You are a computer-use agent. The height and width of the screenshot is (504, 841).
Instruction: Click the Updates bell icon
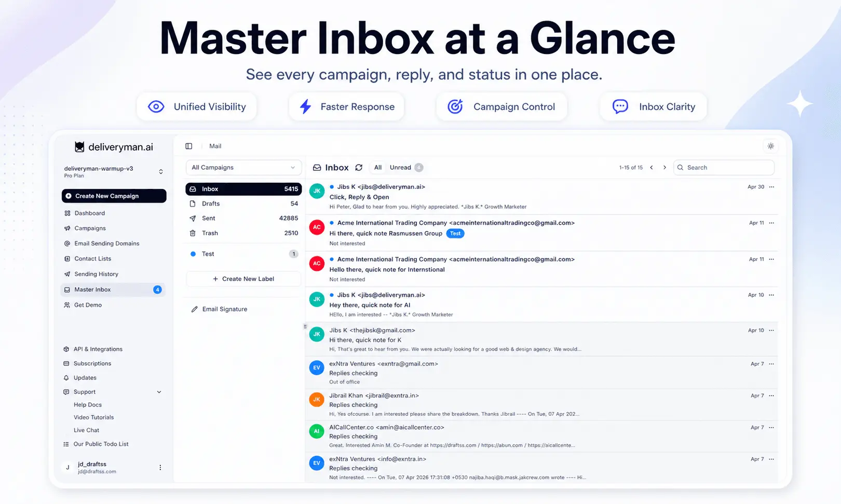(x=66, y=378)
